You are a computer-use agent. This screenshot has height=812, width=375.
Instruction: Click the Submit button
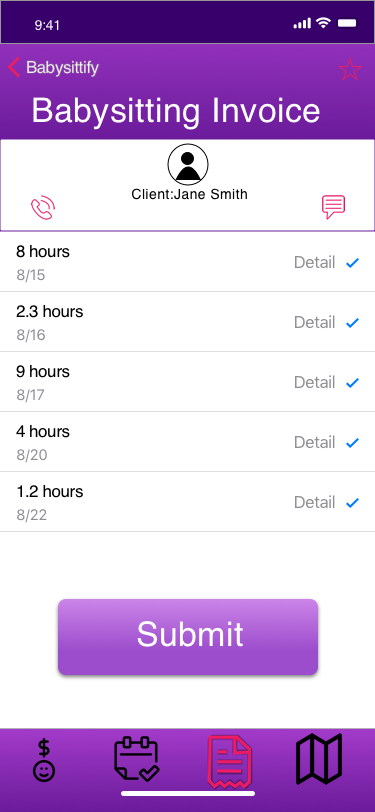click(x=188, y=637)
